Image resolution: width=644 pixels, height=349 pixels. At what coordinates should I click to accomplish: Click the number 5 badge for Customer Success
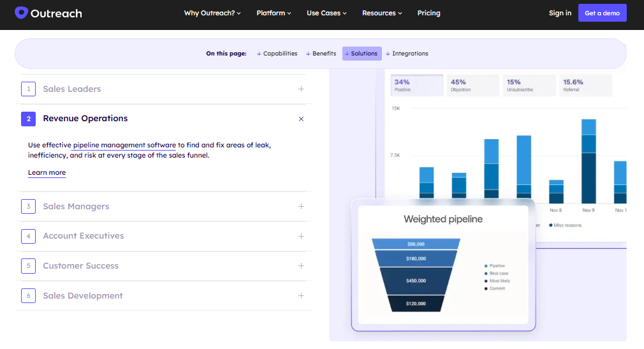pyautogui.click(x=28, y=266)
